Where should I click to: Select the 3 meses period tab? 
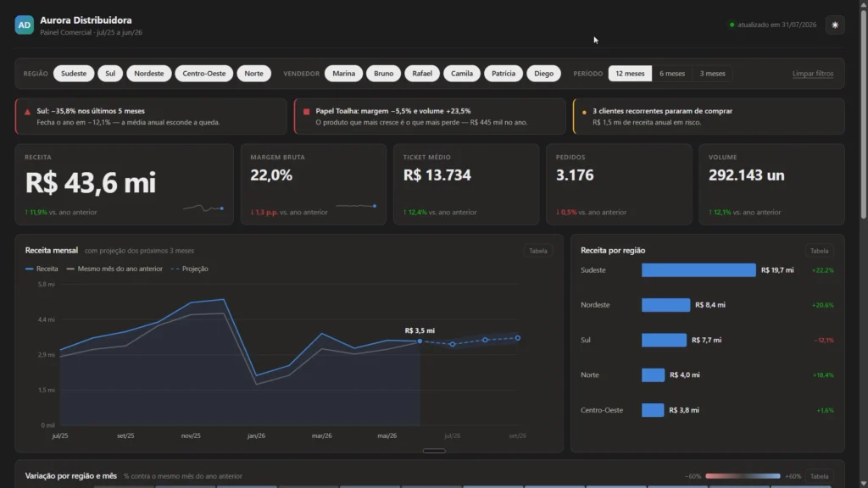(712, 74)
